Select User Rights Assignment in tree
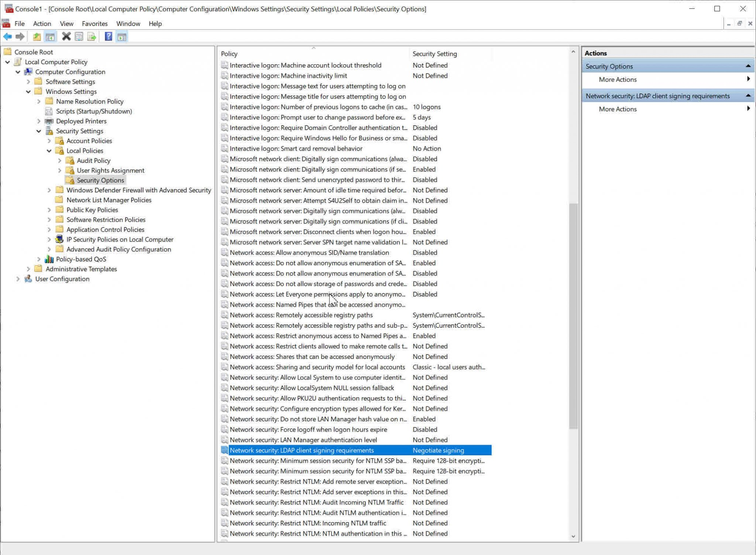Screen dimensions: 756x555 (x=110, y=171)
